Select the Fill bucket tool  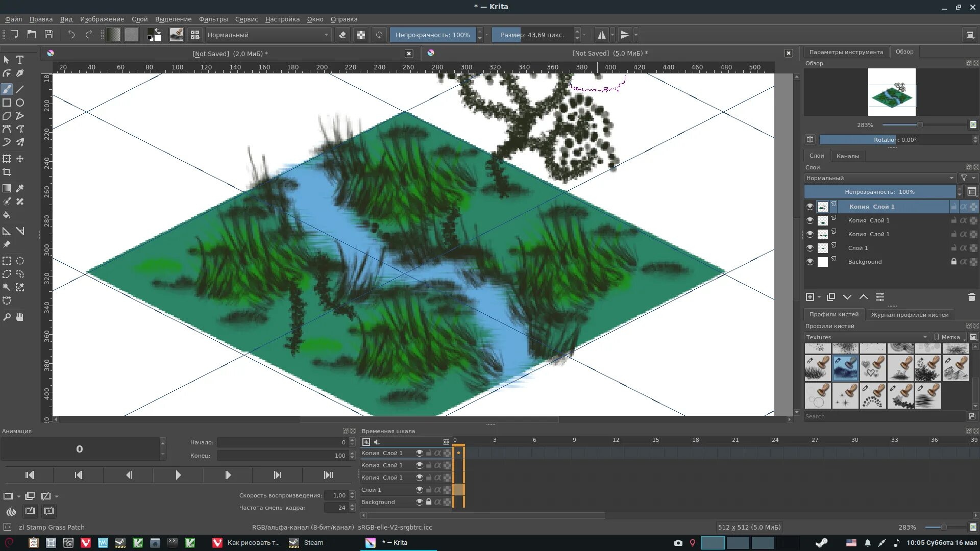click(7, 215)
